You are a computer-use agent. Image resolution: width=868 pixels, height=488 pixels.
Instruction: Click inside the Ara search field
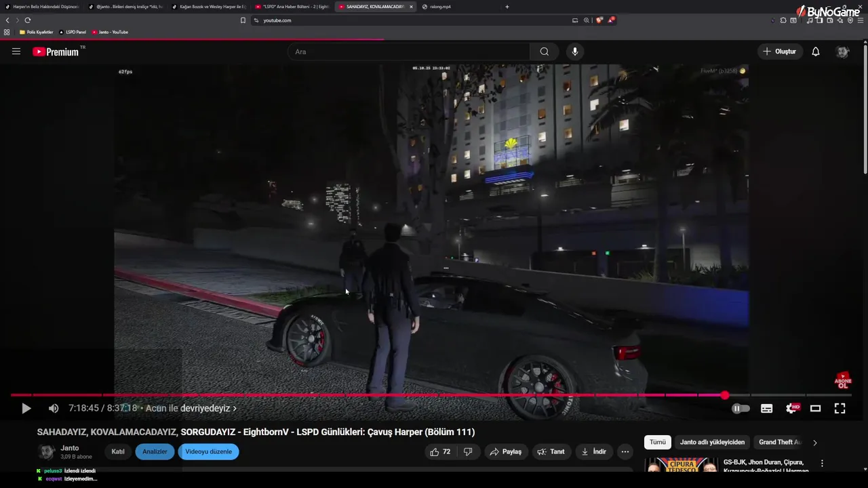tap(410, 52)
